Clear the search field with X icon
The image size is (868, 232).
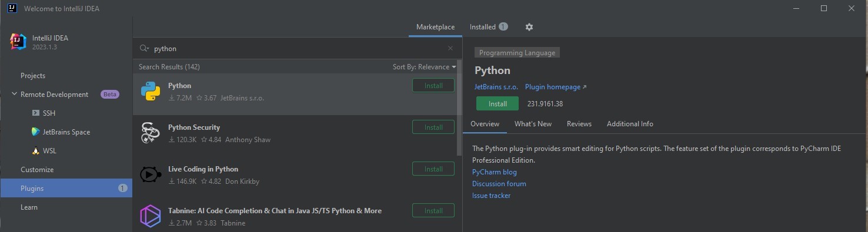tap(450, 49)
